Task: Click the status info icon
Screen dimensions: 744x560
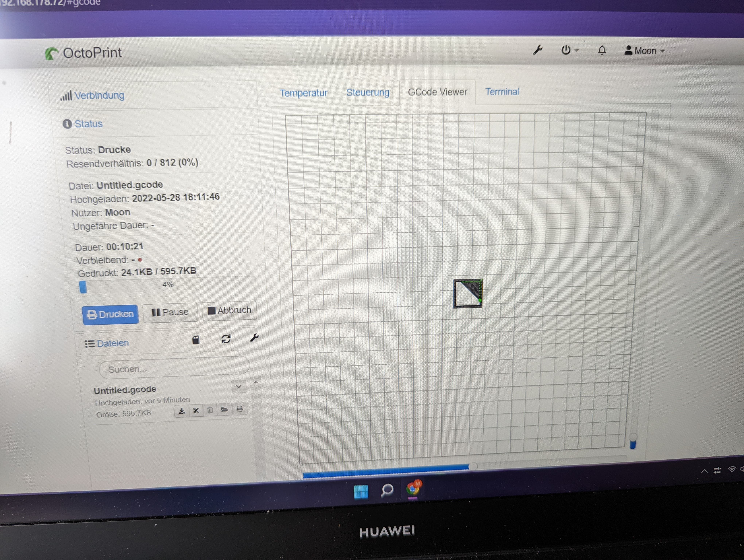Action: point(67,124)
